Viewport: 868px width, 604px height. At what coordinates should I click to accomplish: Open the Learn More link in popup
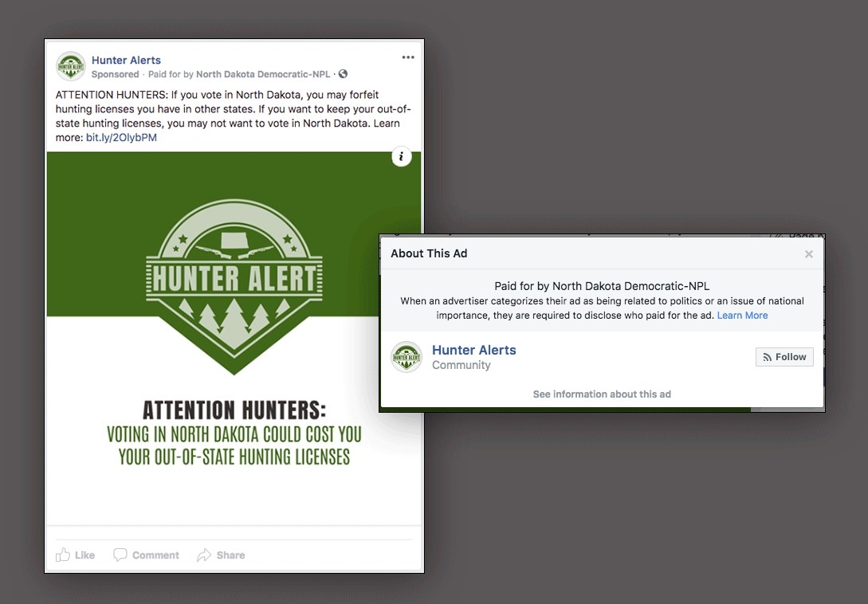coord(742,315)
